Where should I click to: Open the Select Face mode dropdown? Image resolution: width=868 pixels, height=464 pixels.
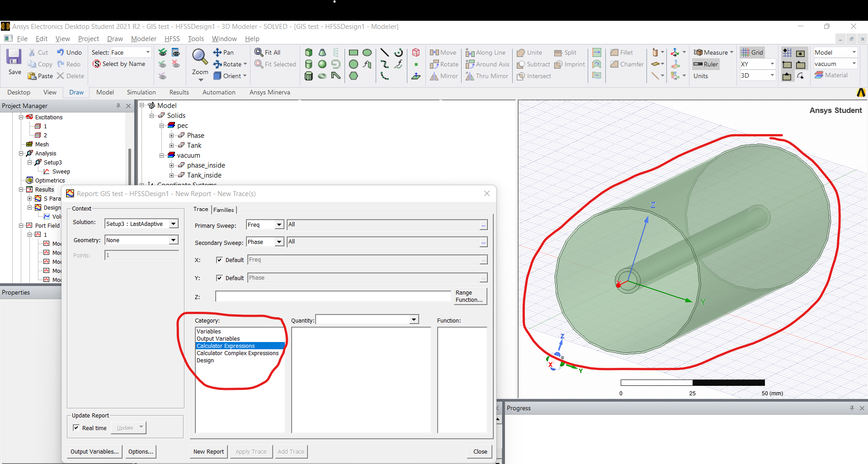147,52
